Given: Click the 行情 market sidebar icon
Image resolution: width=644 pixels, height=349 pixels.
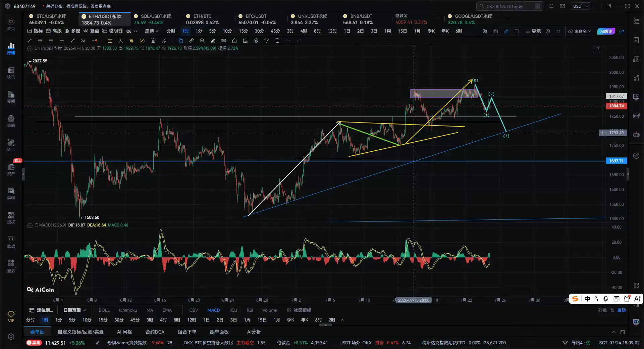Looking at the screenshot, I should (x=11, y=48).
